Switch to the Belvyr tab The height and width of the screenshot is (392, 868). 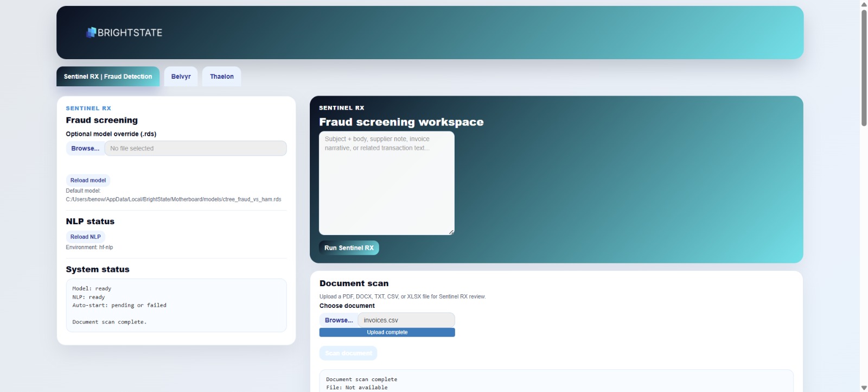[181, 77]
